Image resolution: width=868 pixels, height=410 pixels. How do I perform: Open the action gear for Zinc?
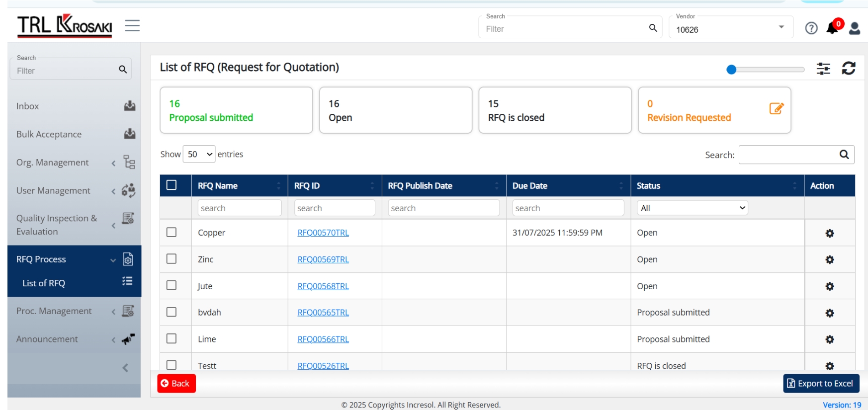[830, 259]
